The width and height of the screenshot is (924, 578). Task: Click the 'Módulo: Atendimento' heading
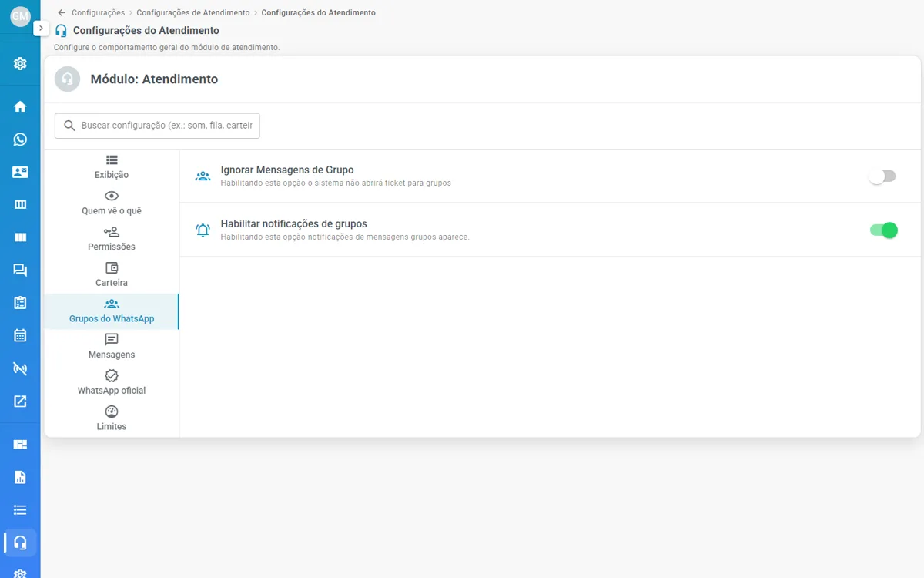tap(154, 79)
